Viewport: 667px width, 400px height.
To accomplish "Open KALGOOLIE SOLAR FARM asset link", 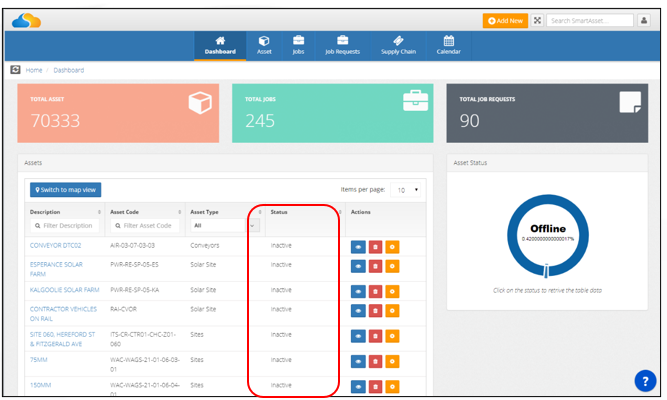I will pos(64,290).
